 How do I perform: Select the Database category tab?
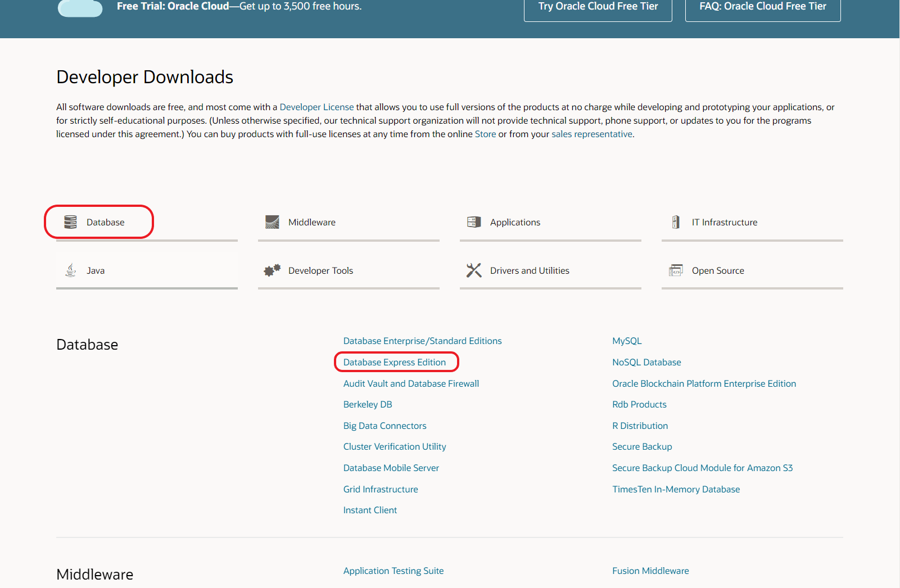pos(147,223)
